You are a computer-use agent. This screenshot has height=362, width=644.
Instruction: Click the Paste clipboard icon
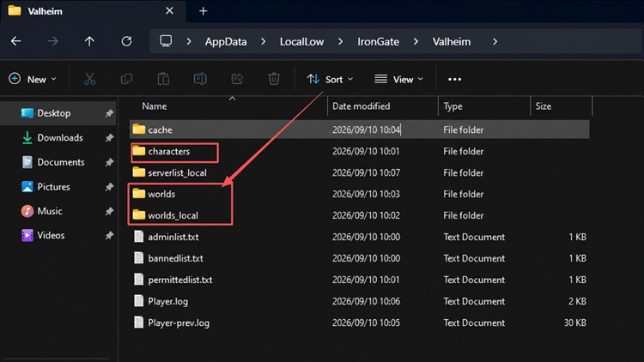[163, 79]
